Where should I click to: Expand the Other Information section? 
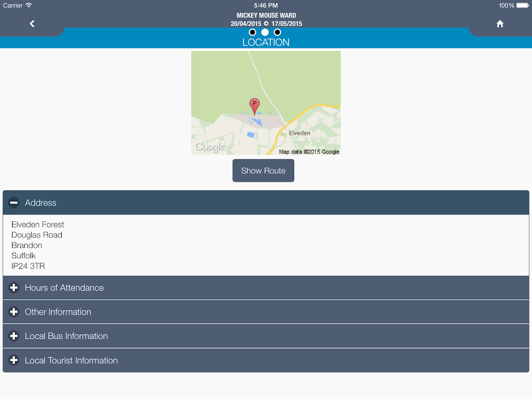266,312
